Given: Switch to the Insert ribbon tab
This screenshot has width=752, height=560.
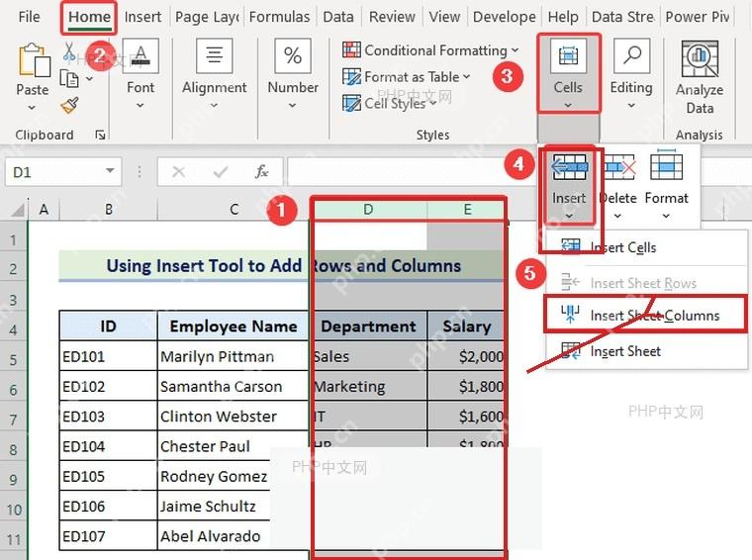Looking at the screenshot, I should coord(142,17).
